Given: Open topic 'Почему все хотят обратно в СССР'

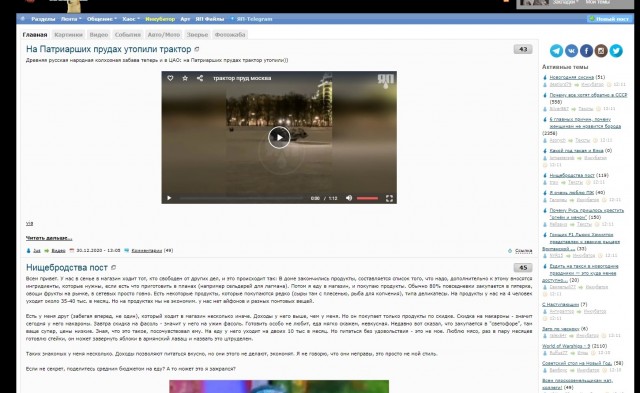Looking at the screenshot, I should click(x=588, y=95).
